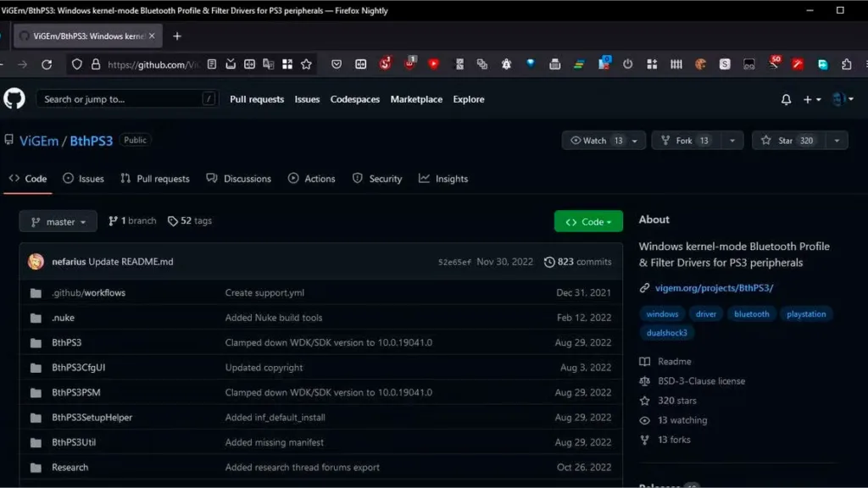Open the 1 branch link
Viewport: 868px width, 488px height.
pyautogui.click(x=132, y=221)
